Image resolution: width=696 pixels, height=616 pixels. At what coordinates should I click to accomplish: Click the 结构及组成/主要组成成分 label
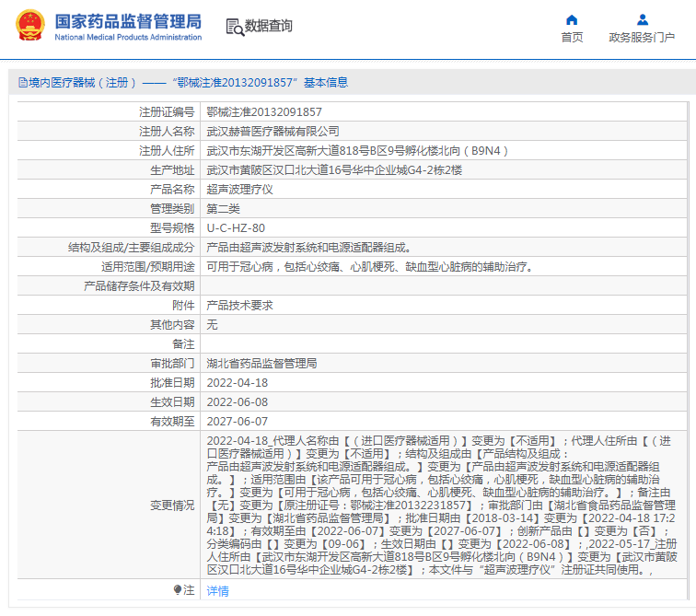coord(132,247)
